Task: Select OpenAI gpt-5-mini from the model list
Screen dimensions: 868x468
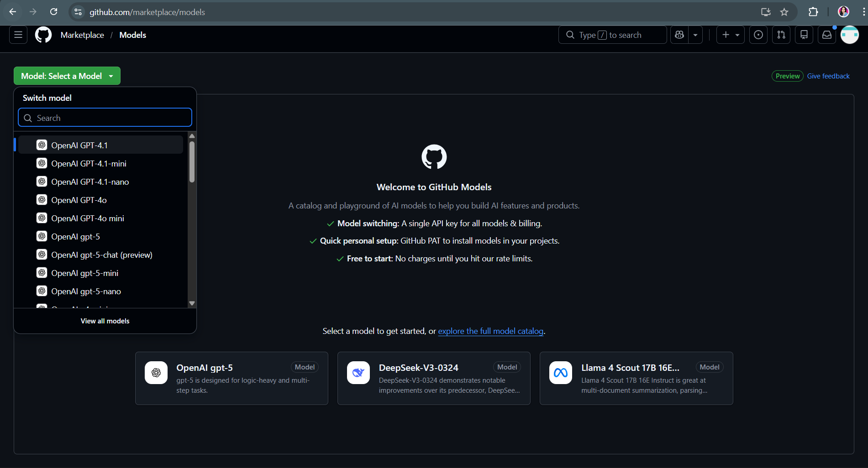Action: [x=85, y=273]
